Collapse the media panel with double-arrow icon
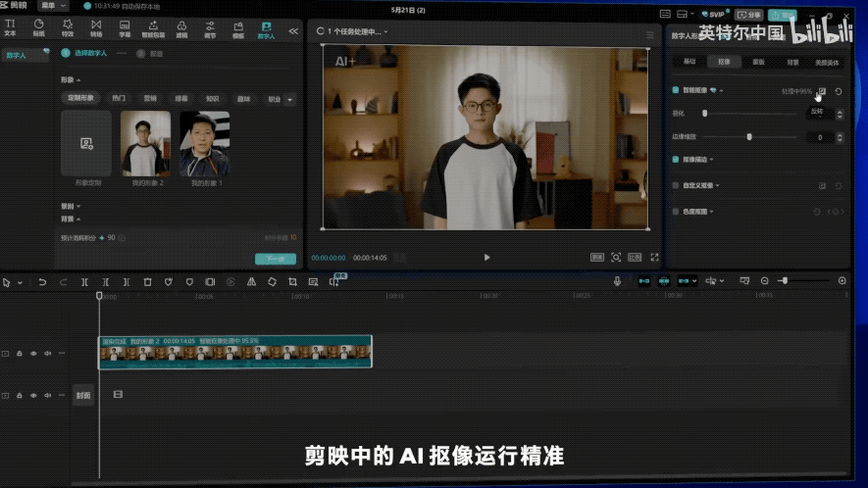The height and width of the screenshot is (488, 868). (x=293, y=31)
